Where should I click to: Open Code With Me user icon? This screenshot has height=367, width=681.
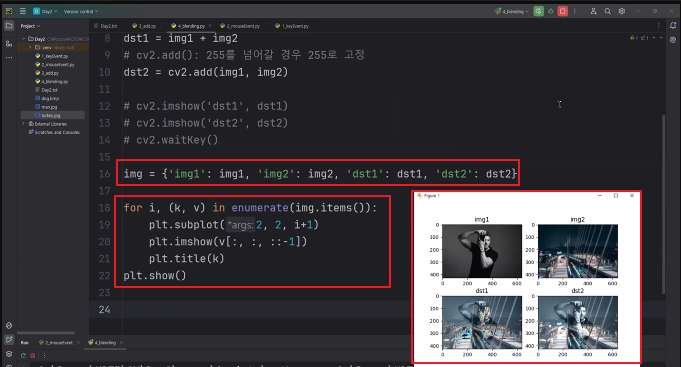click(x=593, y=11)
